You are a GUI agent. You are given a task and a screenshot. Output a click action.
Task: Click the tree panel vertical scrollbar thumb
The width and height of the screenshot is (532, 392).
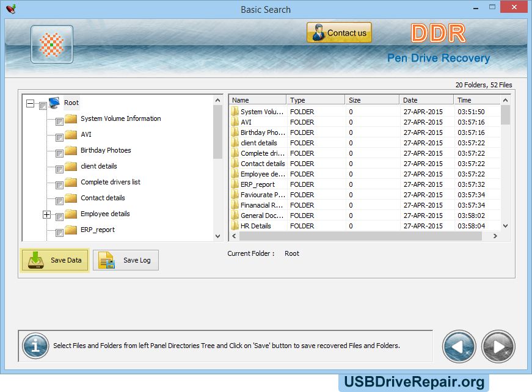[x=218, y=132]
